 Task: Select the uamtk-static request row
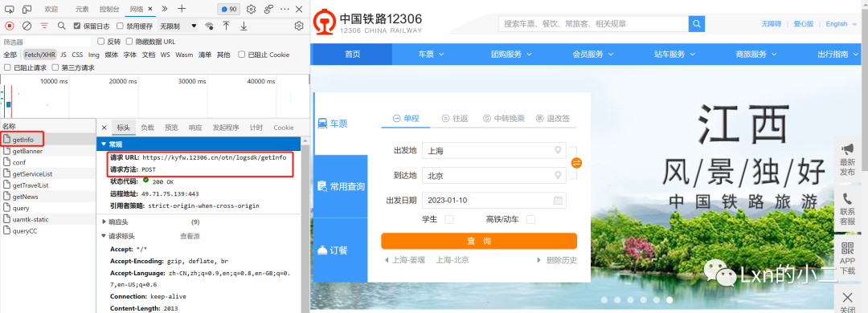[x=47, y=220]
